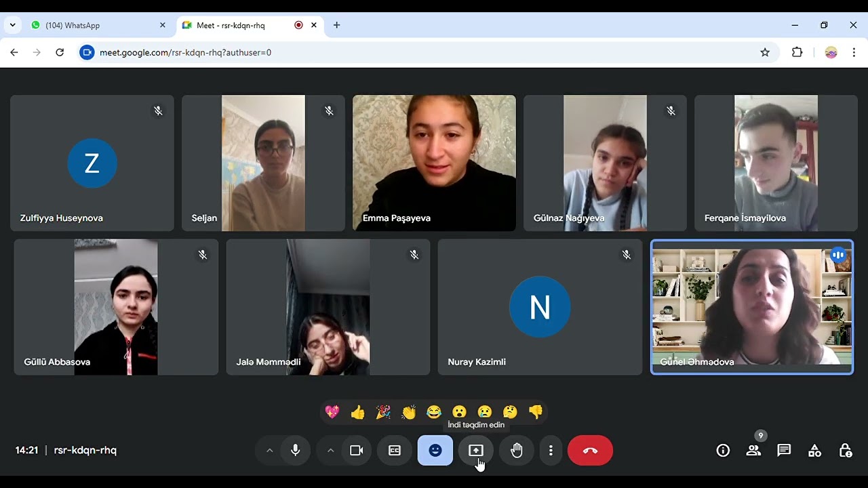Image resolution: width=868 pixels, height=488 pixels.
Task: Open a new browser tab
Action: (x=336, y=25)
